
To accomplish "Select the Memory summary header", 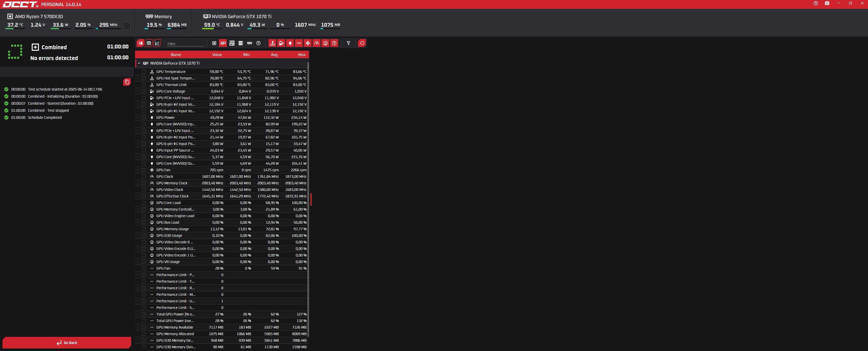I will pos(159,16).
